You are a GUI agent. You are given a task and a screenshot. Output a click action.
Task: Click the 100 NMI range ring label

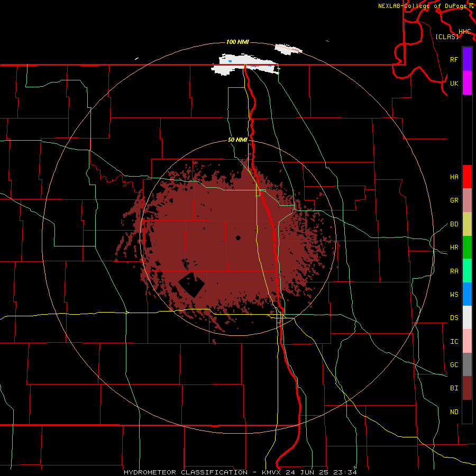pyautogui.click(x=237, y=42)
